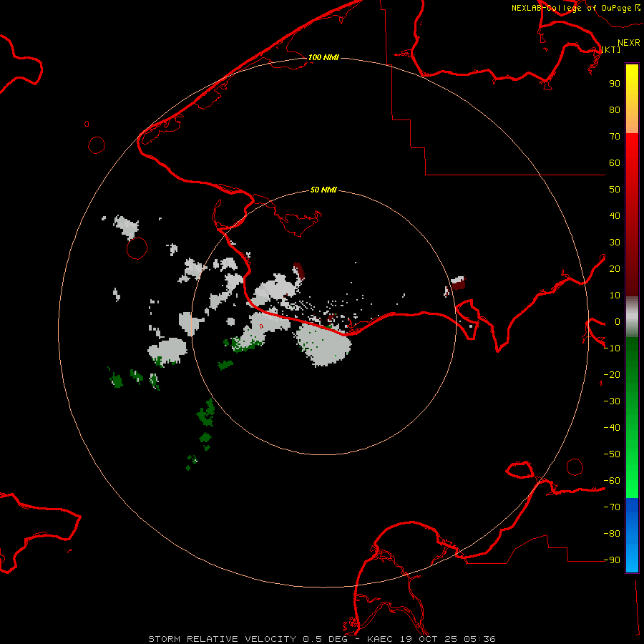The height and width of the screenshot is (644, 644).
Task: Click the positive 20 scale value
Action: coord(615,268)
